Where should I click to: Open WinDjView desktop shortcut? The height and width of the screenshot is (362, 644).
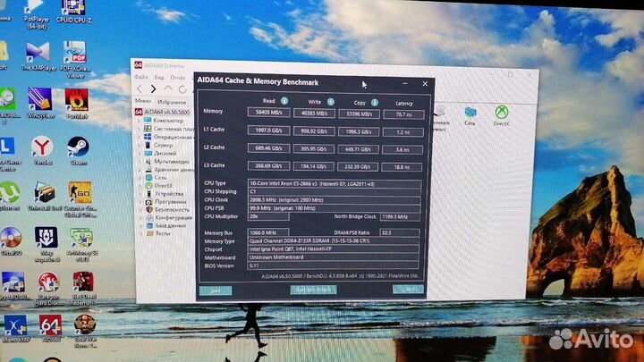coord(40,103)
